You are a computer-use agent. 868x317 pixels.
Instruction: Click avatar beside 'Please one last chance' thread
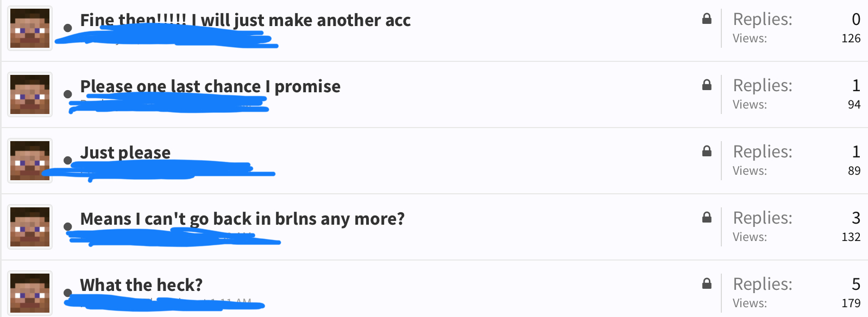click(x=30, y=94)
